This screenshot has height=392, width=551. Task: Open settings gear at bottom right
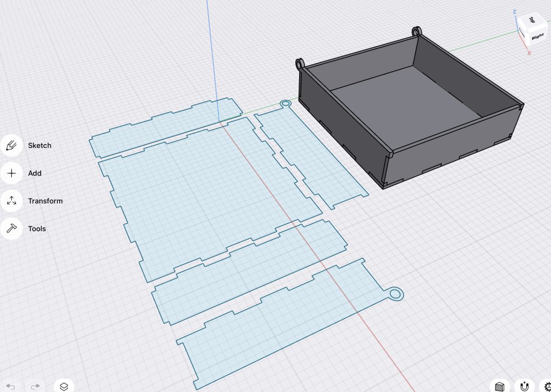(547, 386)
